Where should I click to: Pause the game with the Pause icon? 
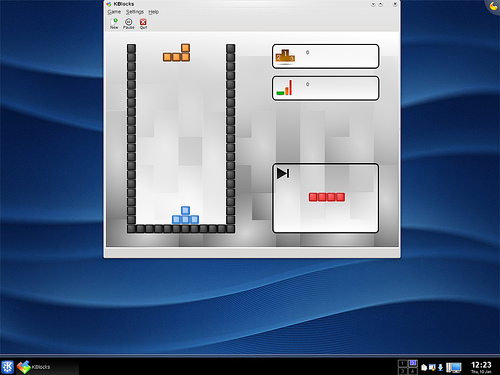(128, 23)
